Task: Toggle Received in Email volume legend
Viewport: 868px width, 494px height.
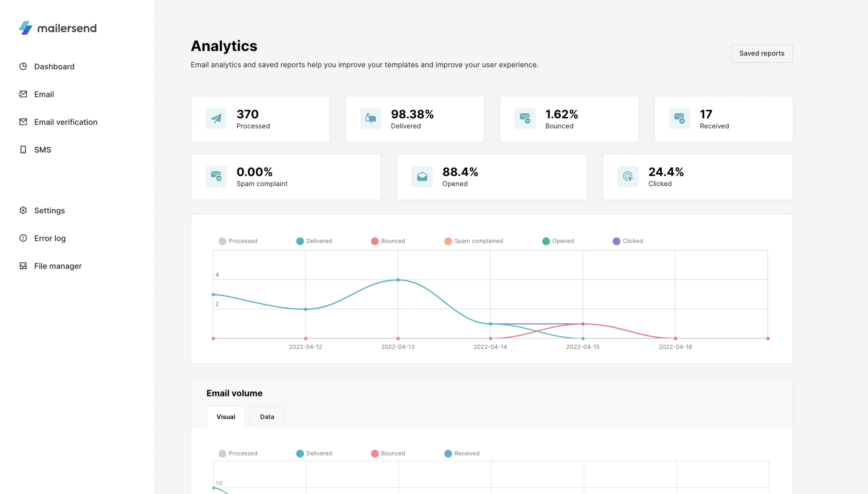Action: point(462,453)
